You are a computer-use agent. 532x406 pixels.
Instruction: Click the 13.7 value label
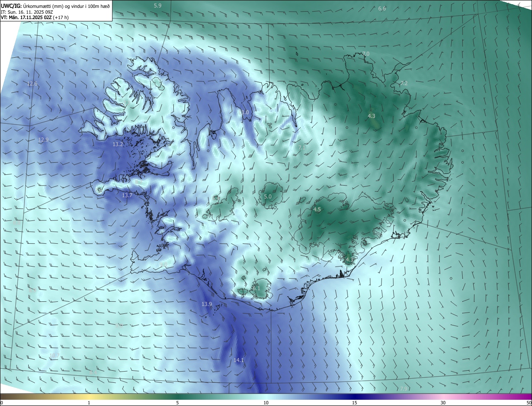[x=127, y=195]
